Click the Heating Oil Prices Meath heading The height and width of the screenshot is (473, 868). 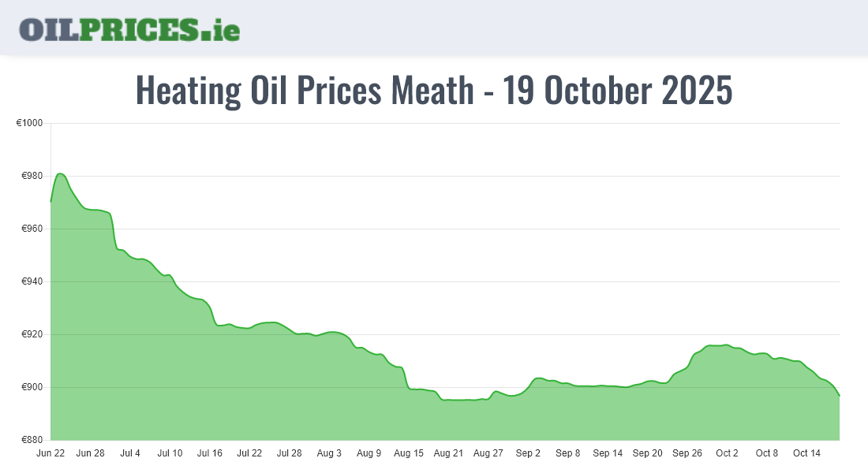pyautogui.click(x=434, y=90)
